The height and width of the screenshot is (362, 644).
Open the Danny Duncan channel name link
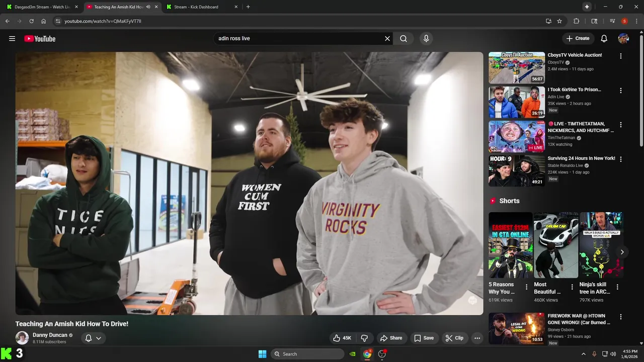[50, 335]
